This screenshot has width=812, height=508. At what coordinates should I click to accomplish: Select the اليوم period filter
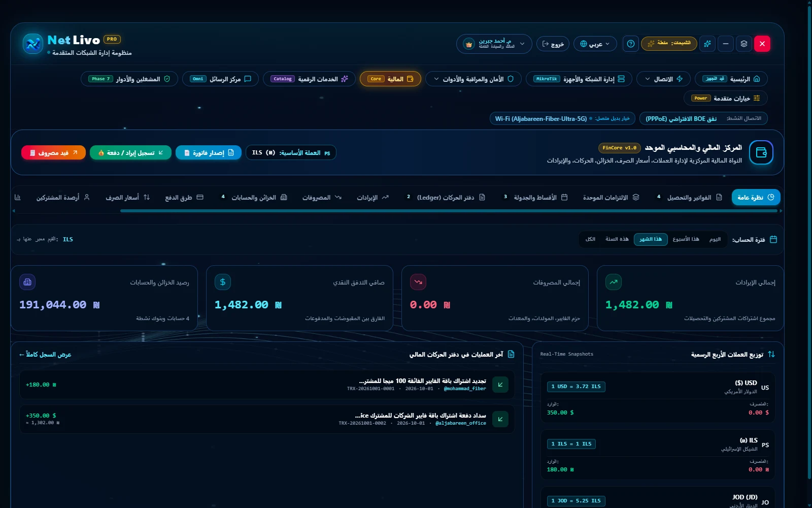tap(715, 239)
